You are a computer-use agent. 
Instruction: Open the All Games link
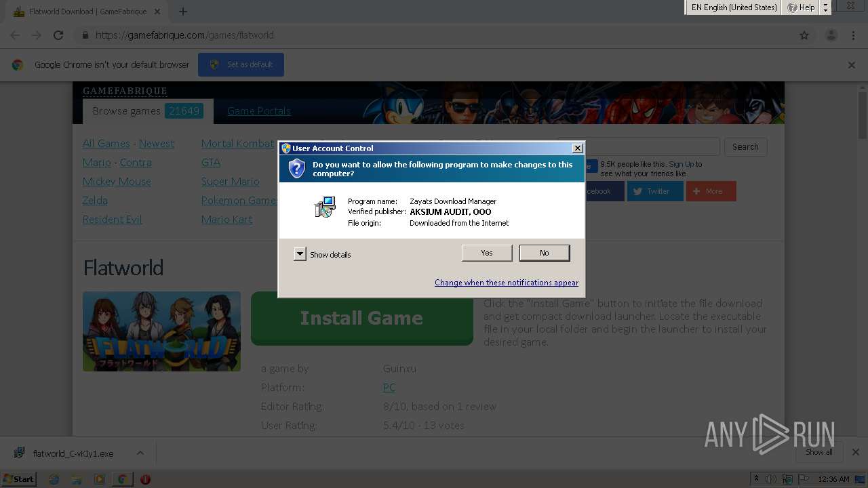pyautogui.click(x=106, y=144)
